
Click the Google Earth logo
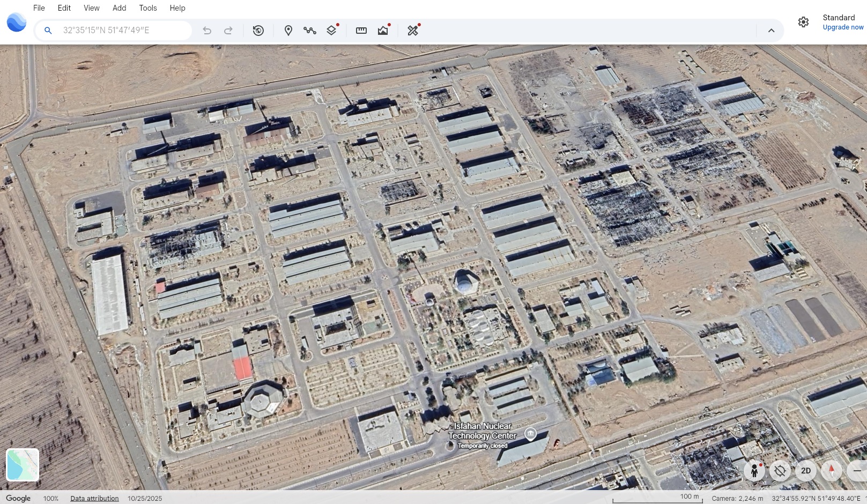(17, 22)
